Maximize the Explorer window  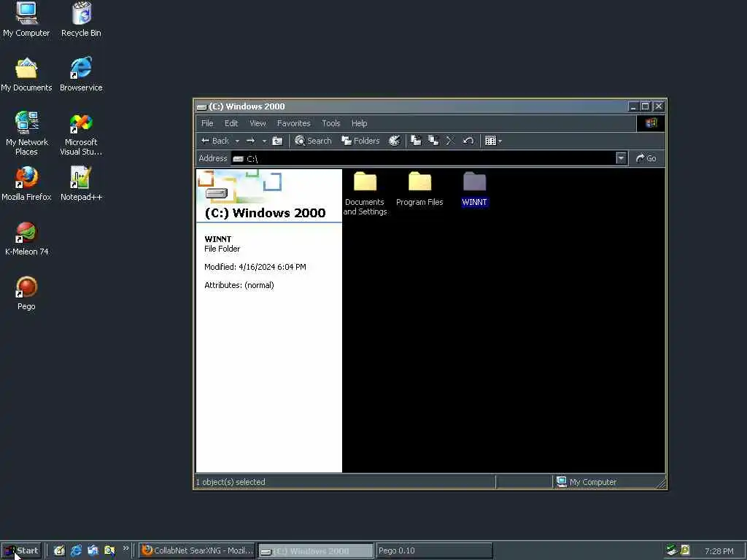[x=645, y=106]
